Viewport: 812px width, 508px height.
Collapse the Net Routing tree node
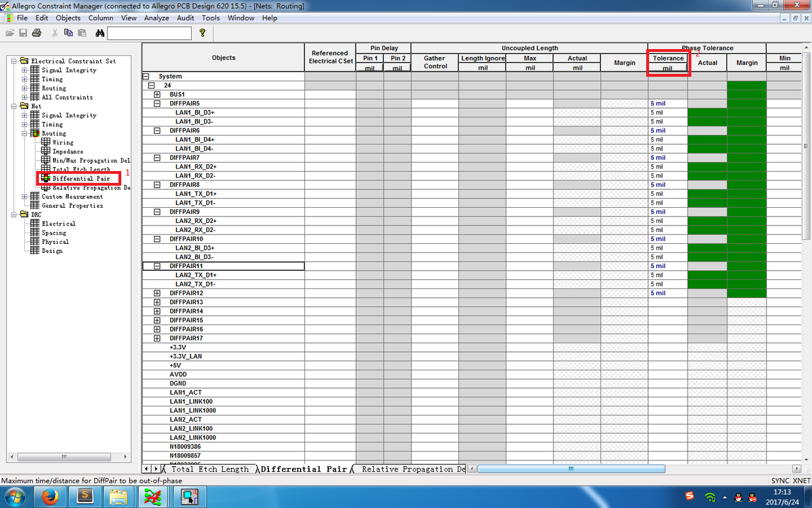pos(25,133)
